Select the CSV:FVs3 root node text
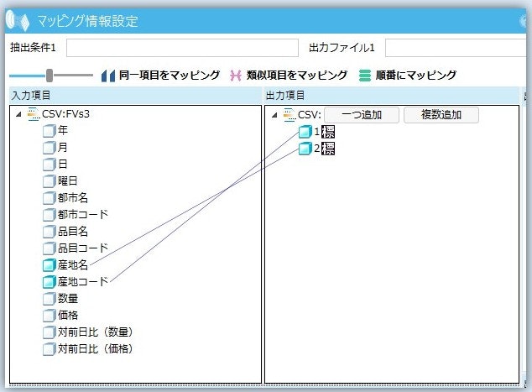Image resolution: width=532 pixels, height=392 pixels. tap(65, 114)
